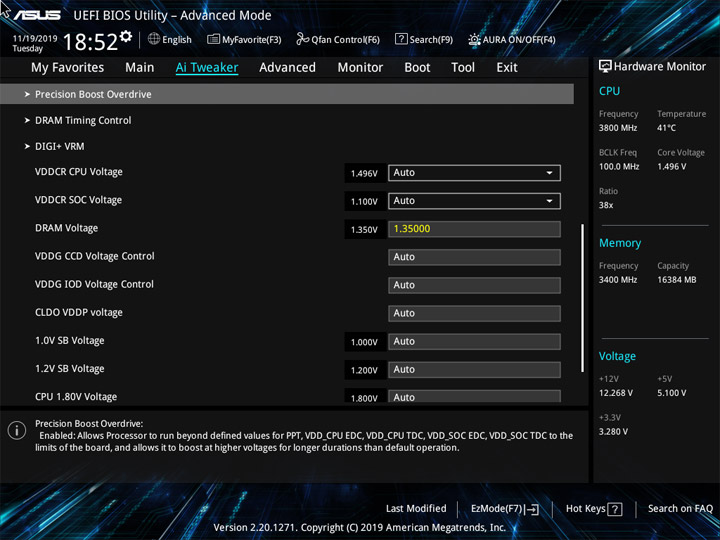Viewport: 720px width, 540px height.
Task: Click the settings list vertical scrollbar
Action: tap(582, 298)
